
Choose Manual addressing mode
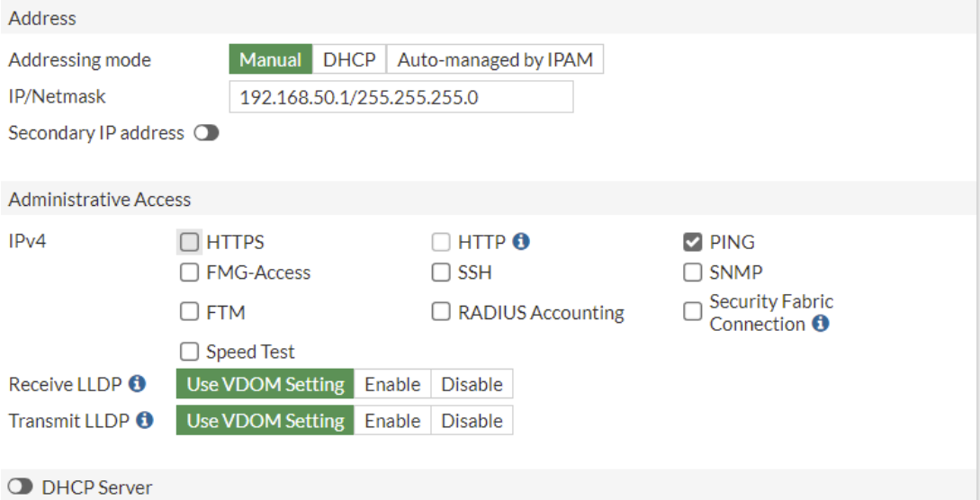coord(270,60)
